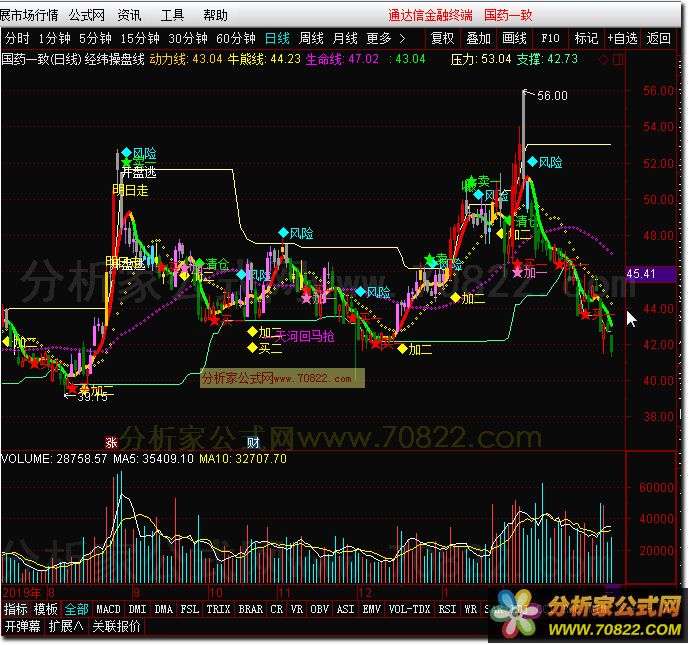This screenshot has height=645, width=690.
Task: Switch indicator to DMI
Action: [x=138, y=609]
